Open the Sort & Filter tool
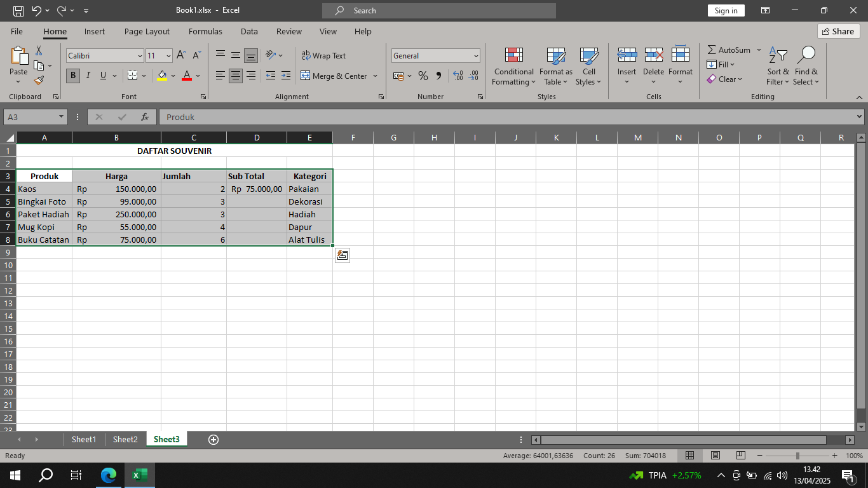 pyautogui.click(x=778, y=66)
